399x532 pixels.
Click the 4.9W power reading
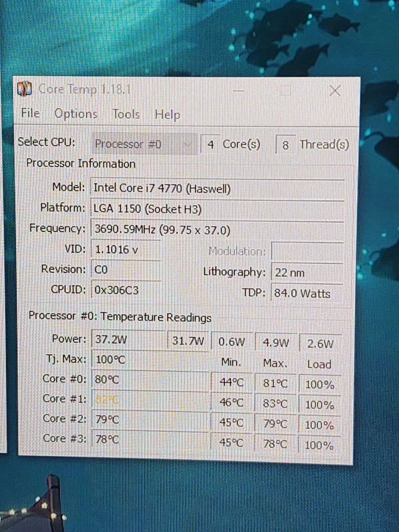[x=275, y=342]
